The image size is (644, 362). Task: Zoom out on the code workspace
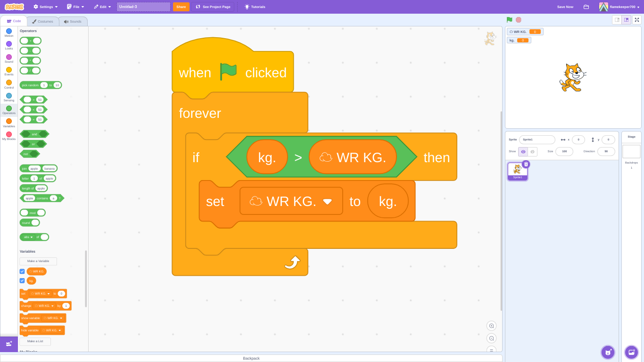492,338
